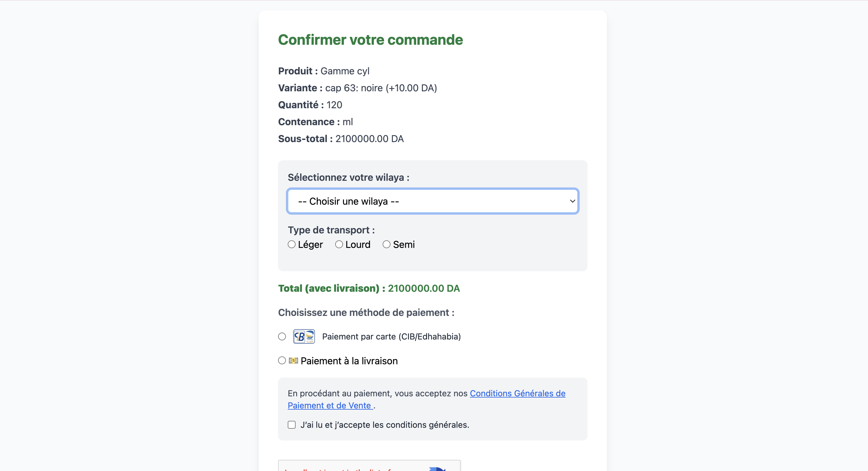Pick Semi as transport type
This screenshot has width=868, height=471.
coord(387,244)
